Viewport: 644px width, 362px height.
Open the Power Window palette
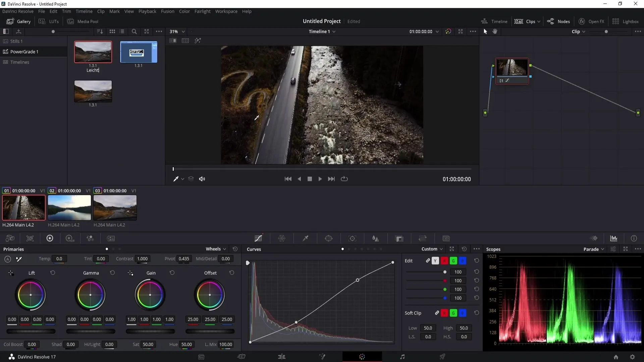(329, 238)
